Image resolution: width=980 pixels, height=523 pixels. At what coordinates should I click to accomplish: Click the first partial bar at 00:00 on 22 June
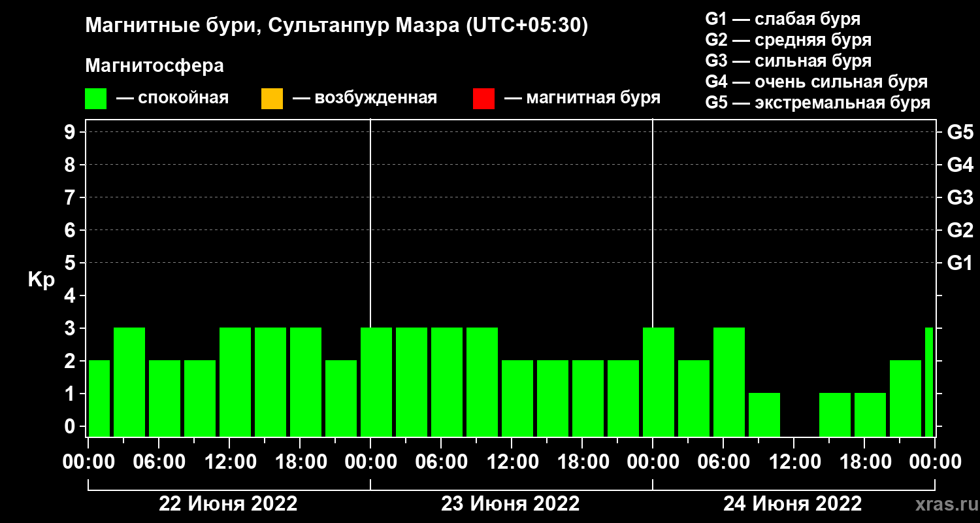tap(99, 398)
